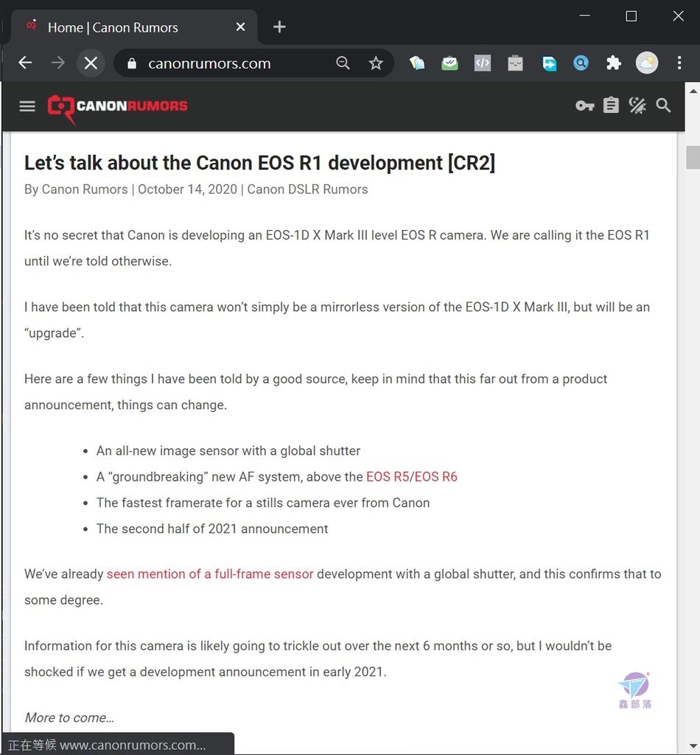Click 'An all-new image sensor' bullet text
Image resolution: width=700 pixels, height=755 pixels.
(228, 450)
